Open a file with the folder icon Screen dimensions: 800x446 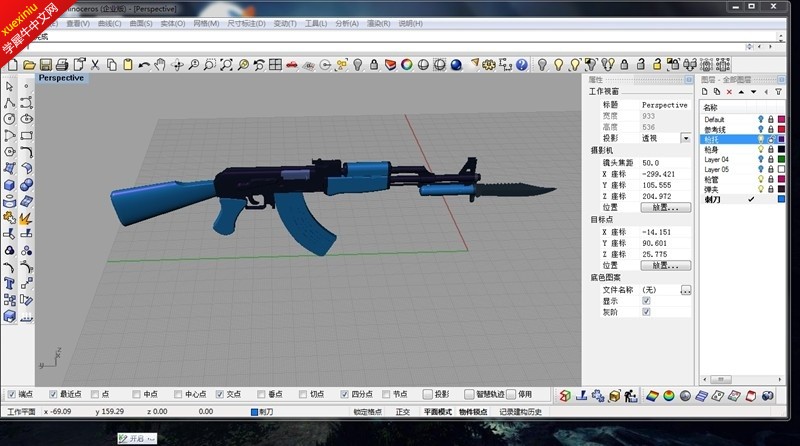point(29,65)
